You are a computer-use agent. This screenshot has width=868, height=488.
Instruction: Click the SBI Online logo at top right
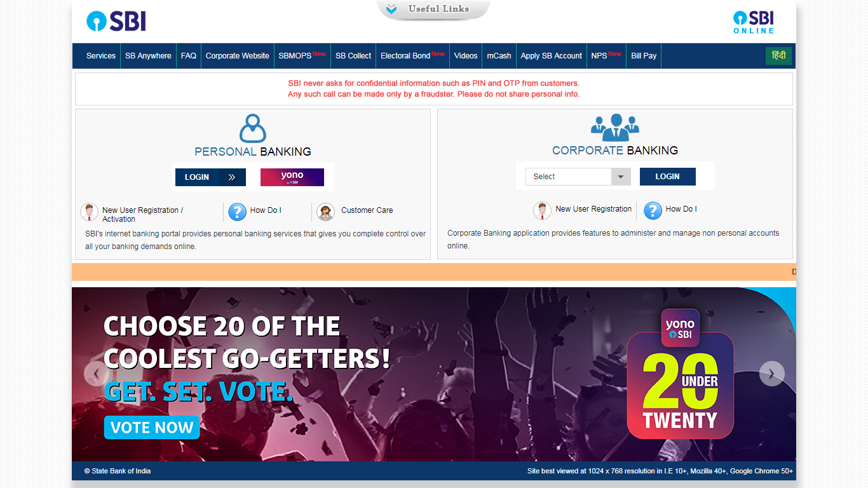754,22
